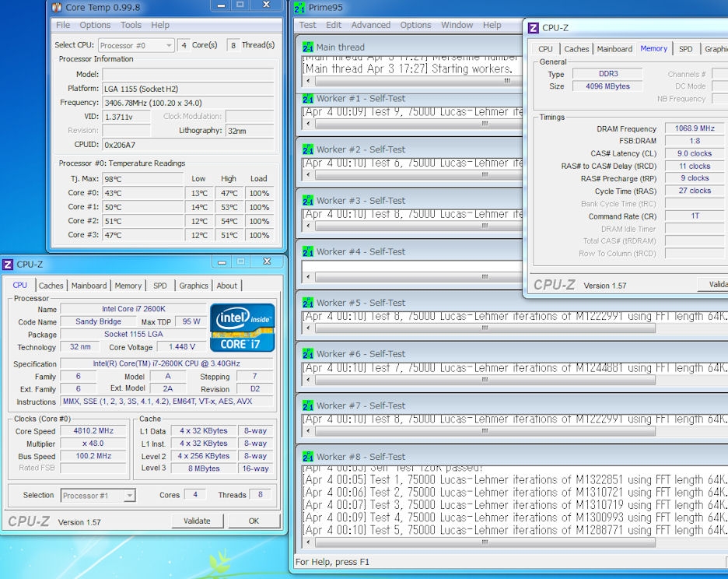Click the Worker #6 Self-Test window icon
The image size is (728, 579).
click(308, 354)
